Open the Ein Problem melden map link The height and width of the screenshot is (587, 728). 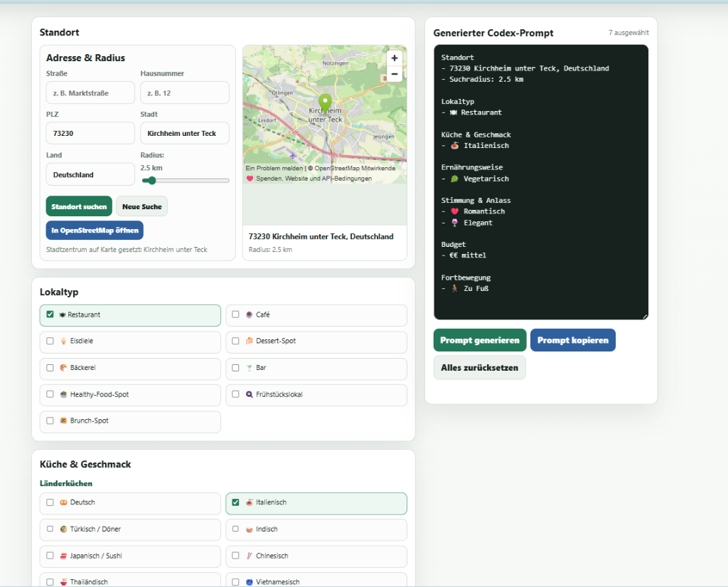click(274, 168)
